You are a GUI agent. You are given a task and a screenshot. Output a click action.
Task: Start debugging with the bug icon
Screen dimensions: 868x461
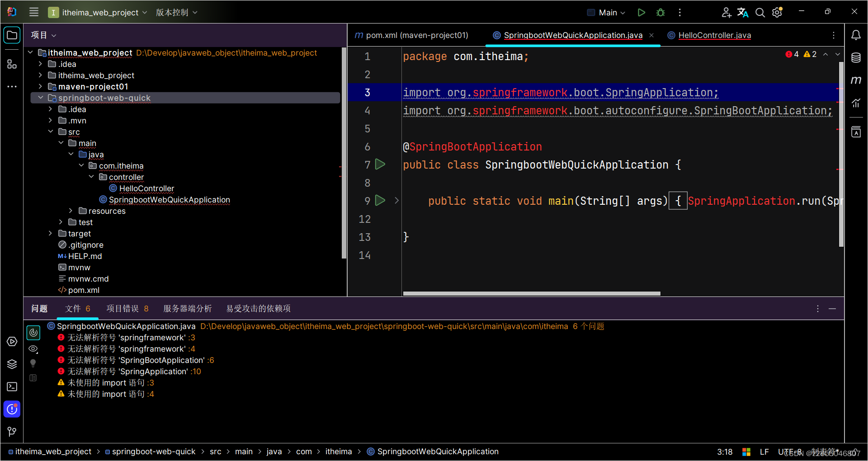point(660,12)
